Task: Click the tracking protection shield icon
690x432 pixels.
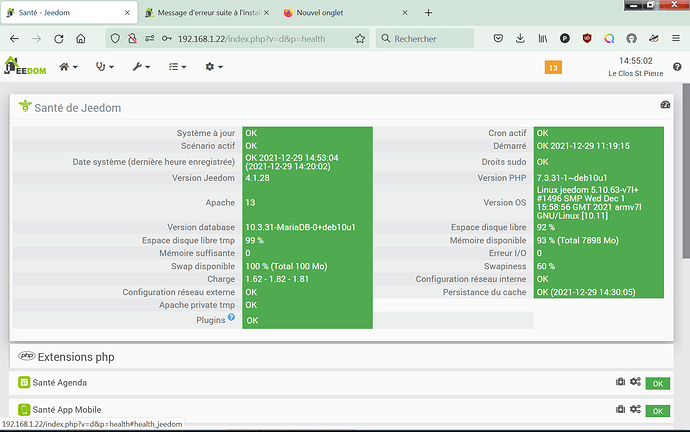Action: [x=115, y=39]
